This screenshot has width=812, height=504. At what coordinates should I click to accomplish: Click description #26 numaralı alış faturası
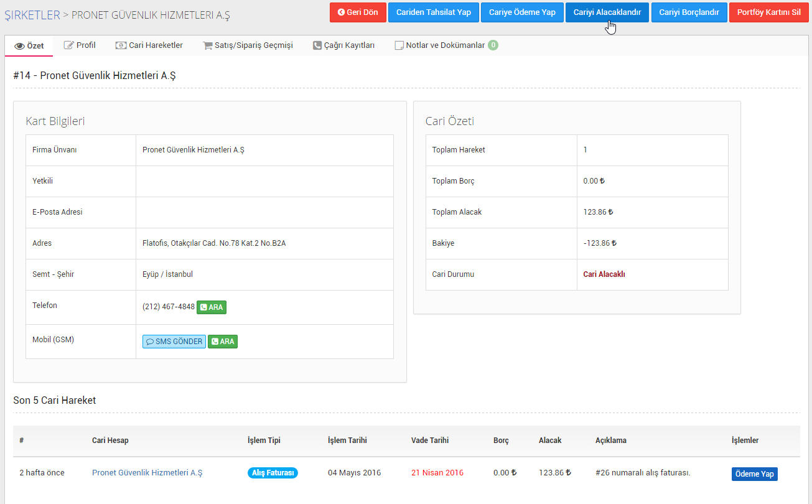[x=643, y=473]
